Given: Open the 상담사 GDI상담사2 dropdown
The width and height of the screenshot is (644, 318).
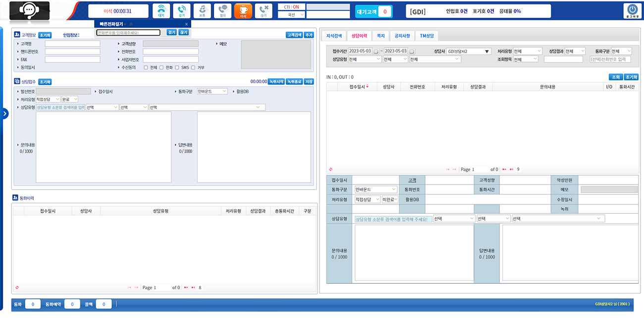Looking at the screenshot, I should pyautogui.click(x=468, y=51).
